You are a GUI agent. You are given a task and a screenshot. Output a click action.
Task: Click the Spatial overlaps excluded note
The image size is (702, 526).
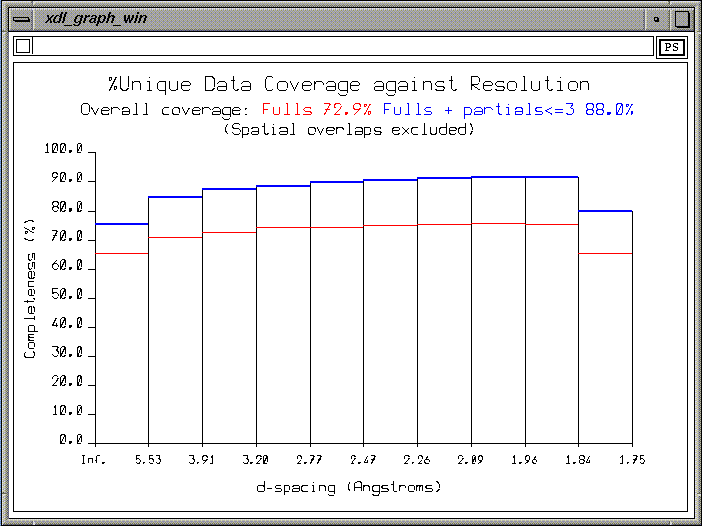tap(348, 129)
